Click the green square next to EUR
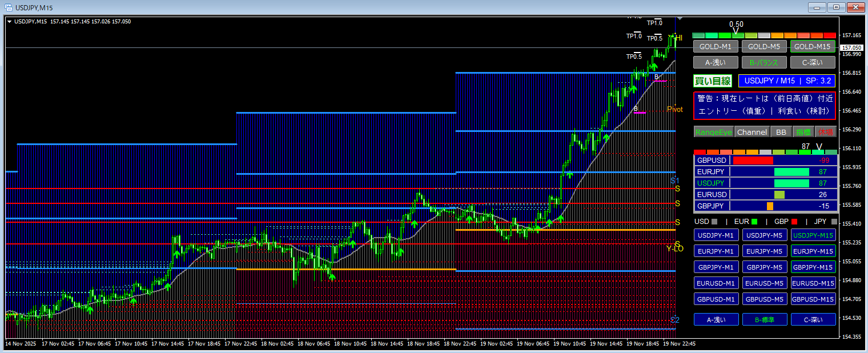The image size is (868, 353). [755, 222]
